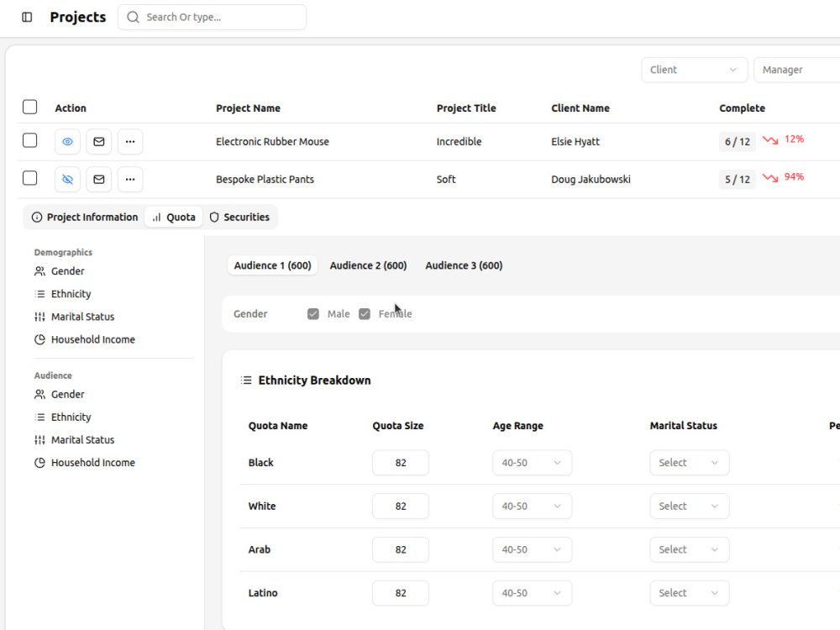Image resolution: width=840 pixels, height=630 pixels.
Task: Open Demographics Marital Status section
Action: point(75,317)
